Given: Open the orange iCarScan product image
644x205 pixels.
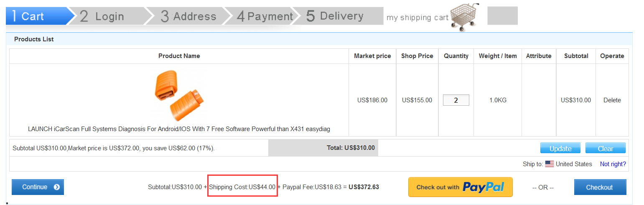Looking at the screenshot, I should tap(179, 96).
